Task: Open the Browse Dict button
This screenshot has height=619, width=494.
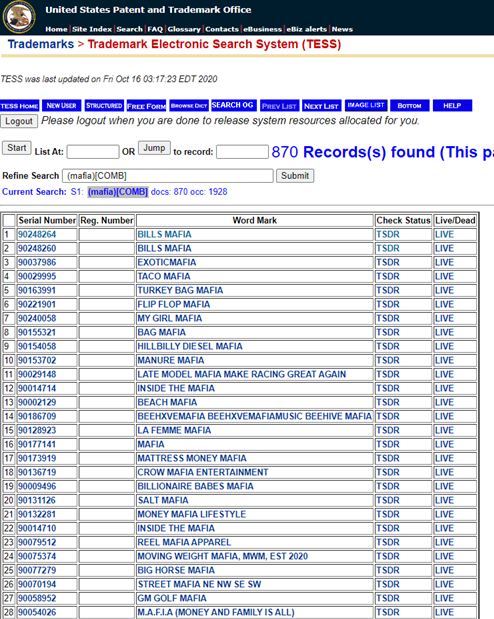Action: [189, 105]
